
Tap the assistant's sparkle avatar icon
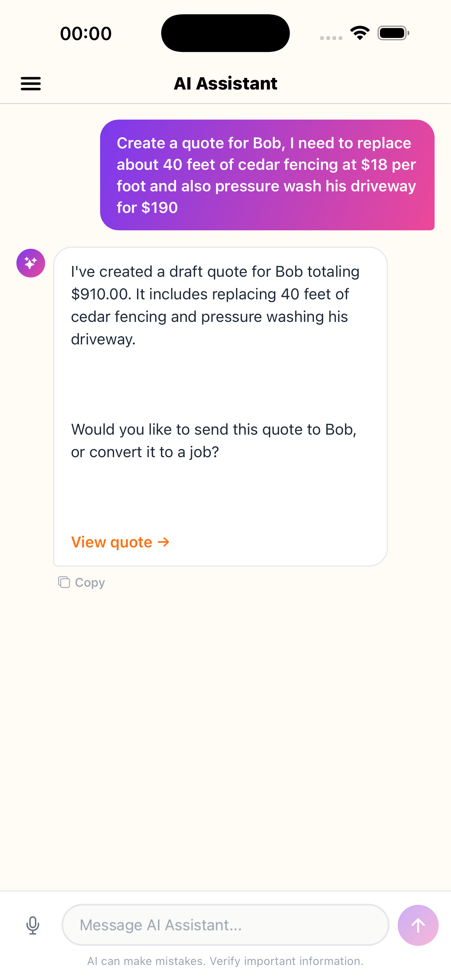31,263
